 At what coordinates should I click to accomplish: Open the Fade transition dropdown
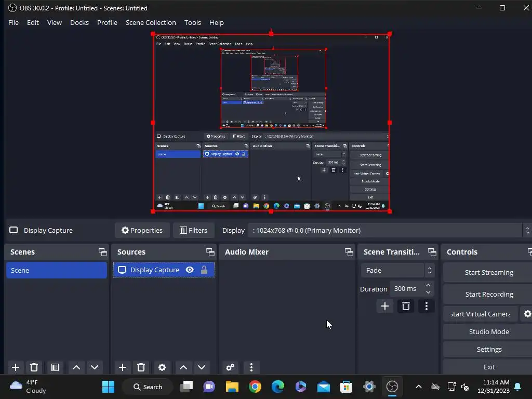point(397,270)
